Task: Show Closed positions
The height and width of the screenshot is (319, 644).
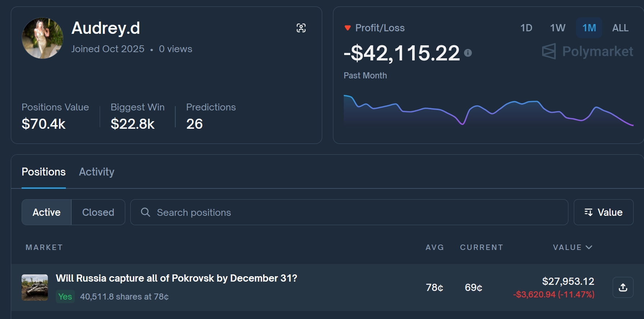Action: coord(98,212)
